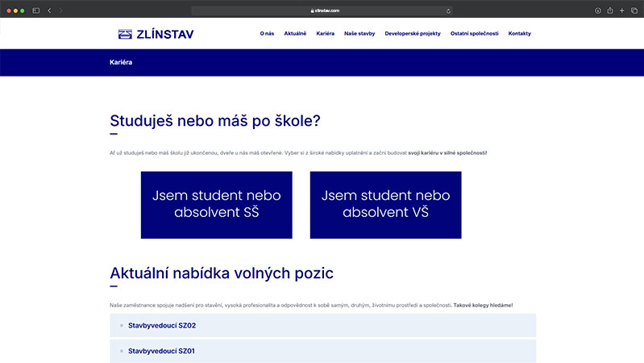Open the Aktuálně menu item

pyautogui.click(x=295, y=34)
